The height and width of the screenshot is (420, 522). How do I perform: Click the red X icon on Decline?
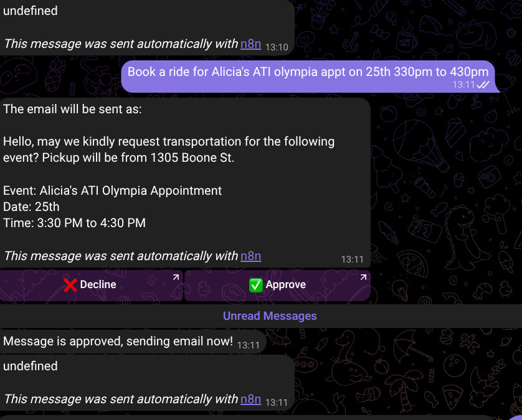tap(70, 285)
